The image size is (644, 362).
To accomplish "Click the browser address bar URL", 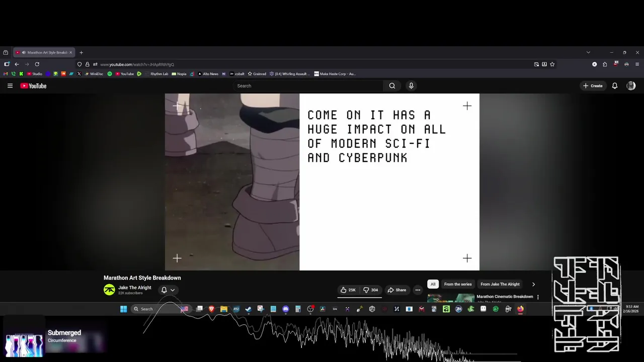I will point(137,64).
